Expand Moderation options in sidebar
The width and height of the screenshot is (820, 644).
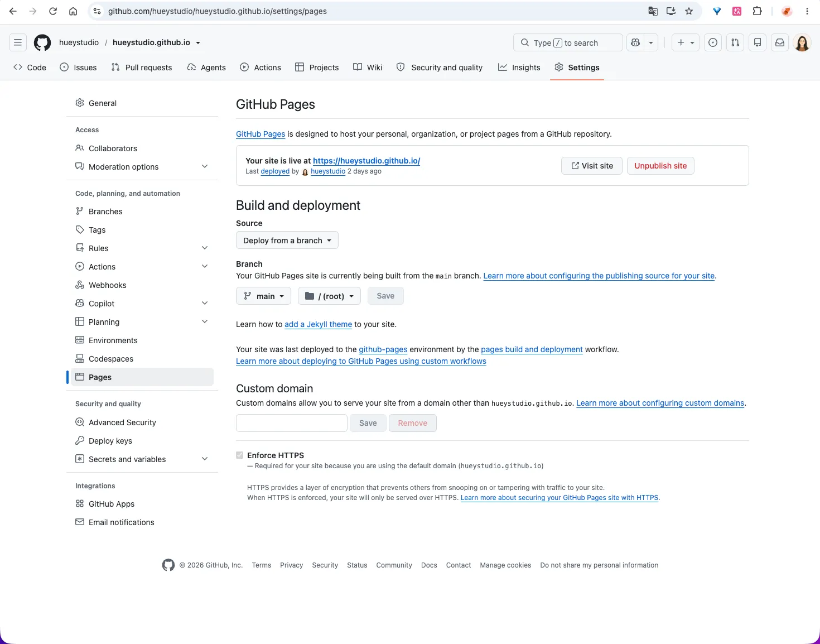coord(205,167)
